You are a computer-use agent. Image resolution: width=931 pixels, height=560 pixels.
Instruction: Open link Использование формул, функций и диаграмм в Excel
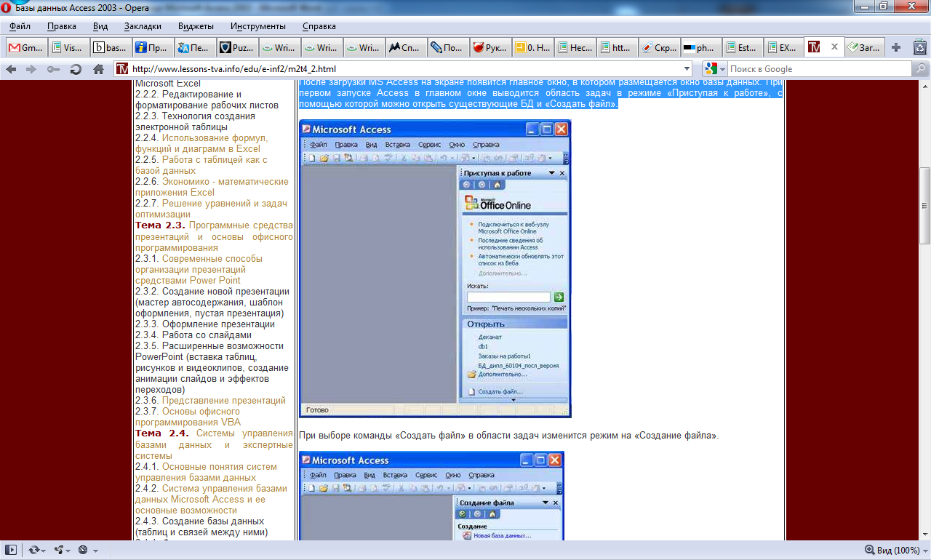tap(201, 143)
